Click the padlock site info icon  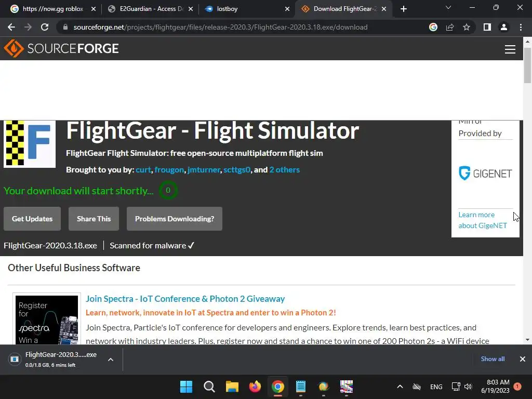click(65, 27)
